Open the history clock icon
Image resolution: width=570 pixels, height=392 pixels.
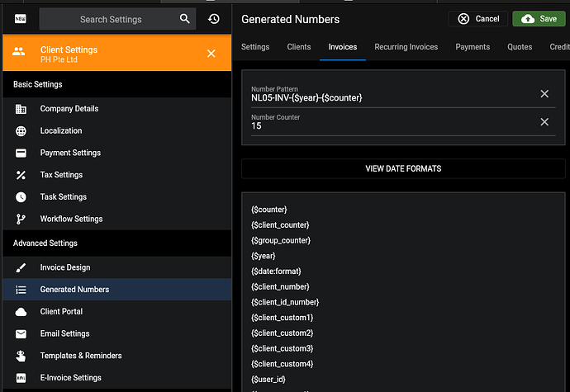coord(214,19)
